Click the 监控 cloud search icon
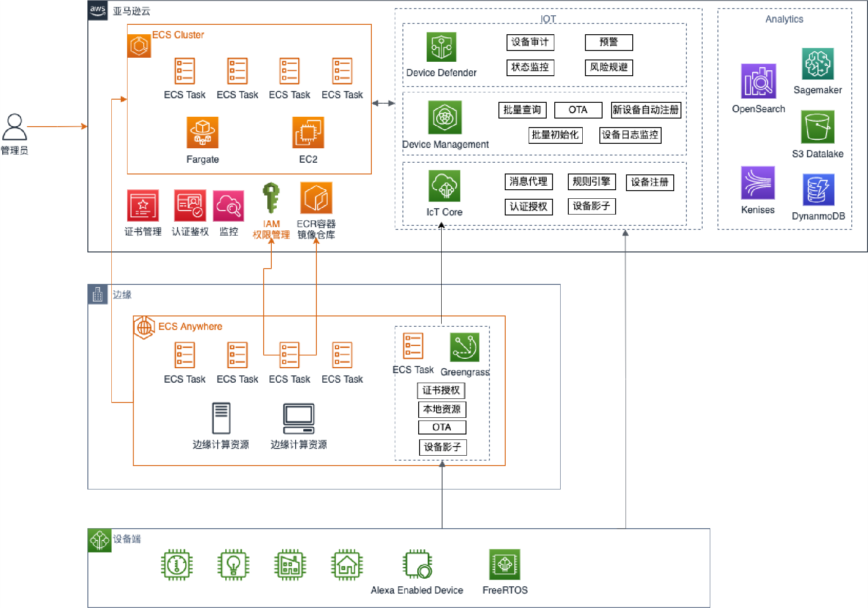 pyautogui.click(x=228, y=206)
